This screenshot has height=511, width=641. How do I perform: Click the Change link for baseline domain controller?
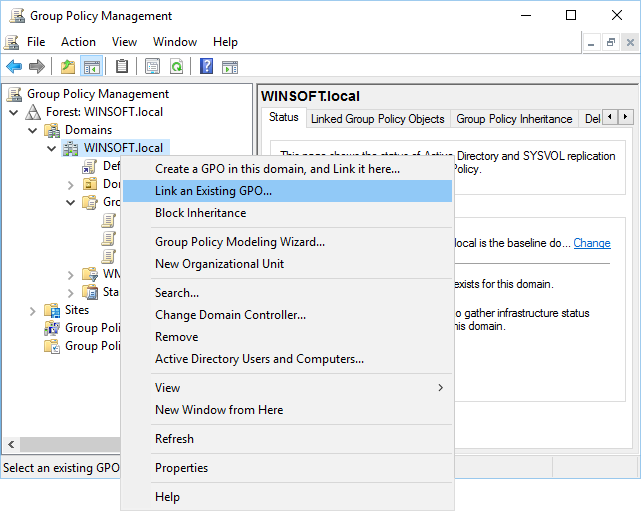592,243
